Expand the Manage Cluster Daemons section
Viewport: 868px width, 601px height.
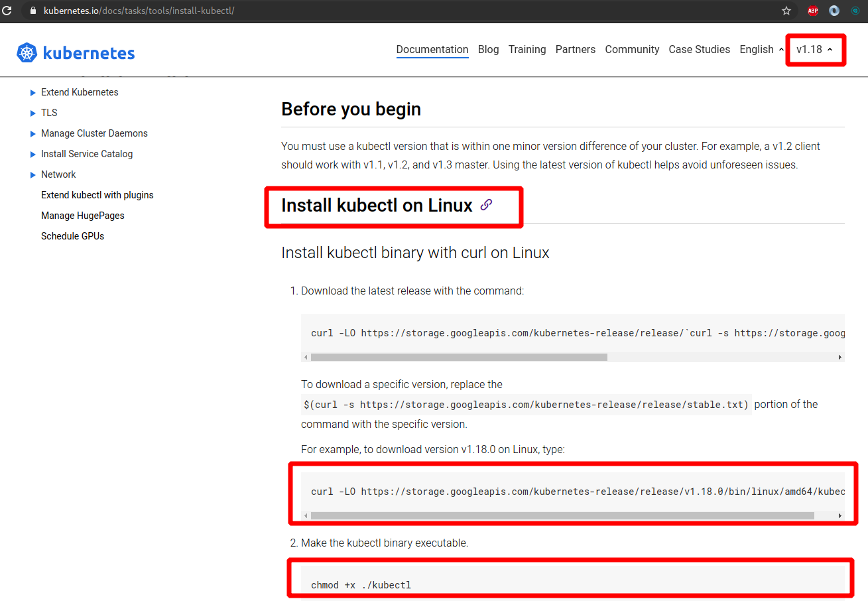[33, 134]
